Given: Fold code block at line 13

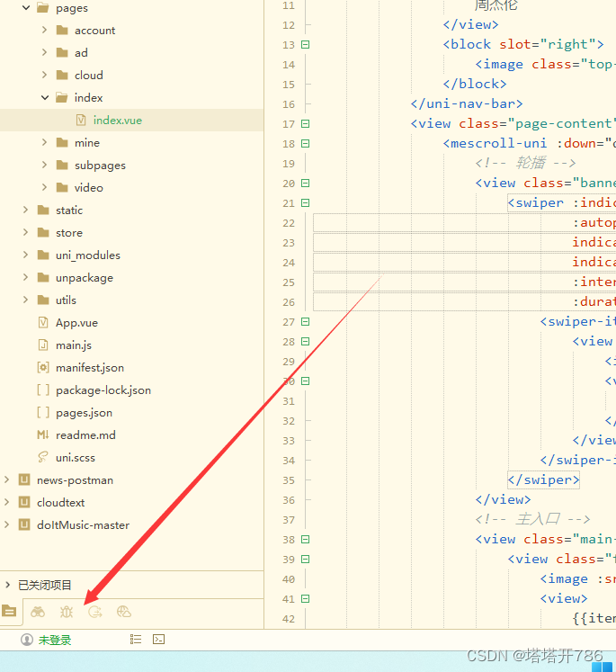Looking at the screenshot, I should click(306, 45).
